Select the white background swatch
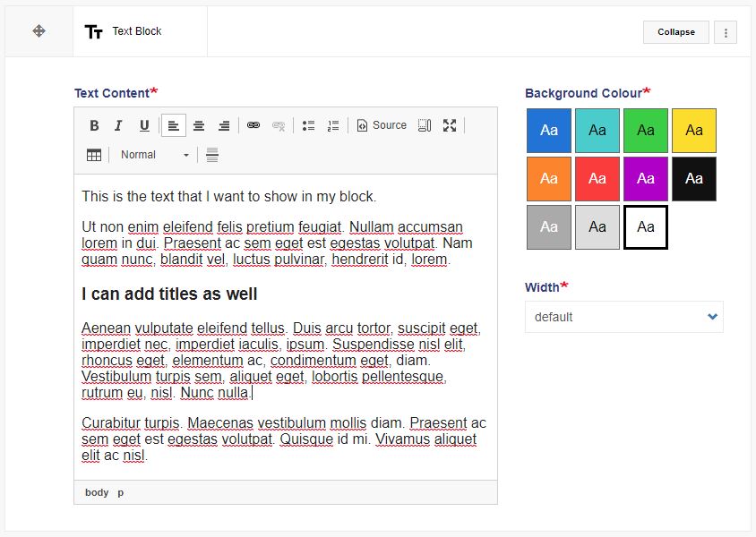The image size is (756, 537). [x=646, y=227]
